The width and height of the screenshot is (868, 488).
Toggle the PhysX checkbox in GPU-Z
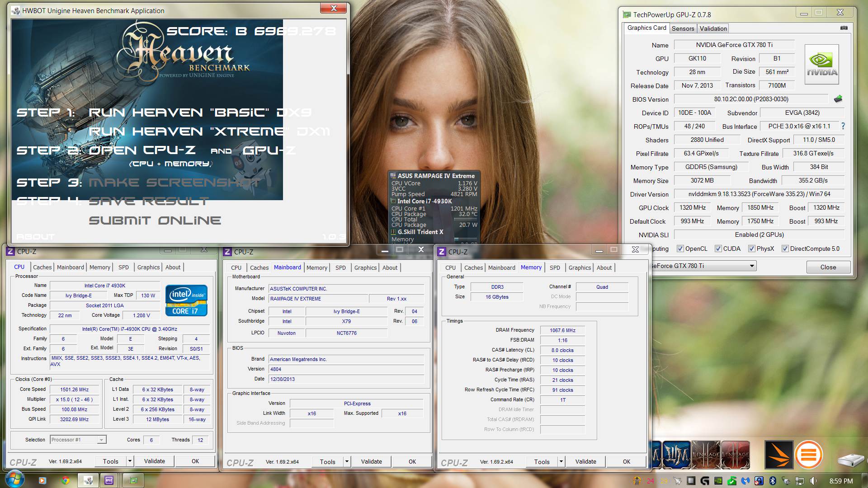tap(751, 249)
